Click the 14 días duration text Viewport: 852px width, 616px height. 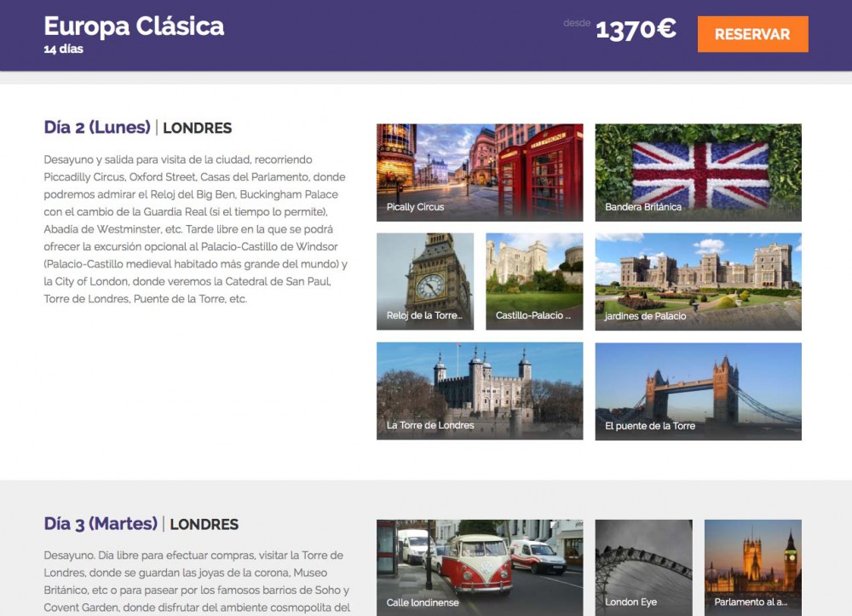coord(64,49)
